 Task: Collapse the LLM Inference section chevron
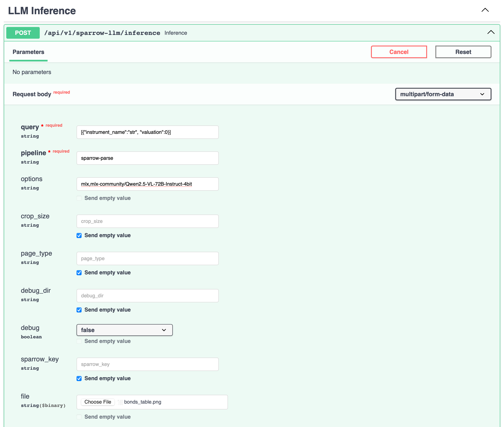pos(485,10)
